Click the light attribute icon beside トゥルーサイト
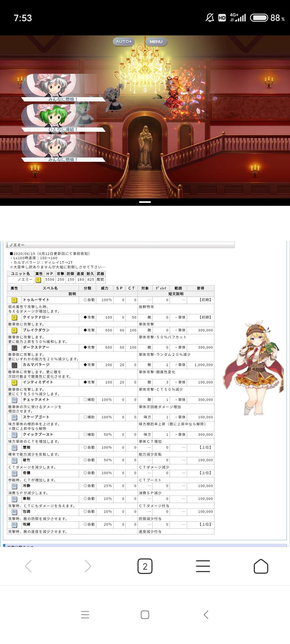This screenshot has width=290, height=644. pos(14,300)
